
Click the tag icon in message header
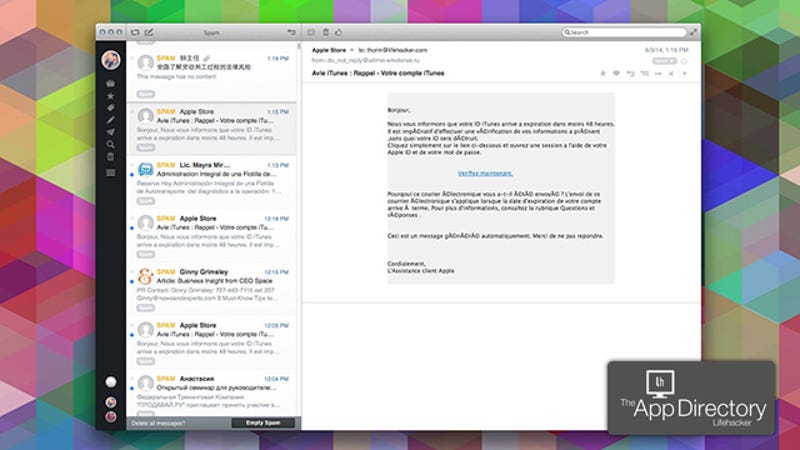[616, 73]
